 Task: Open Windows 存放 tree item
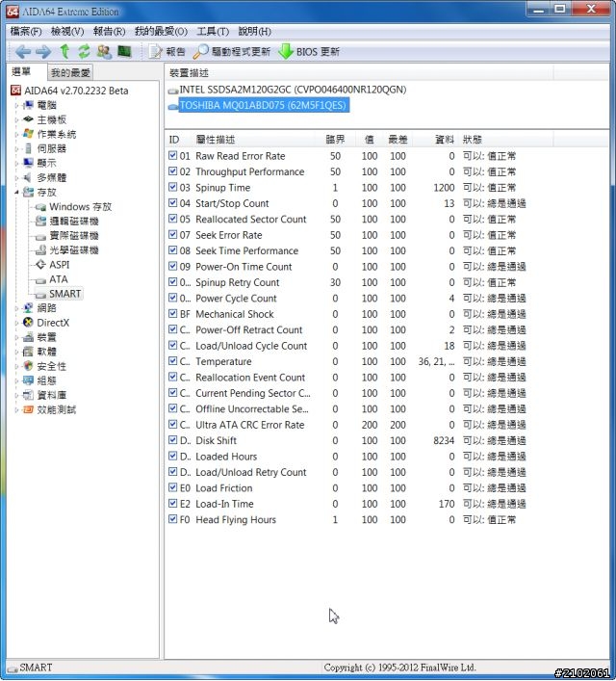[x=74, y=207]
